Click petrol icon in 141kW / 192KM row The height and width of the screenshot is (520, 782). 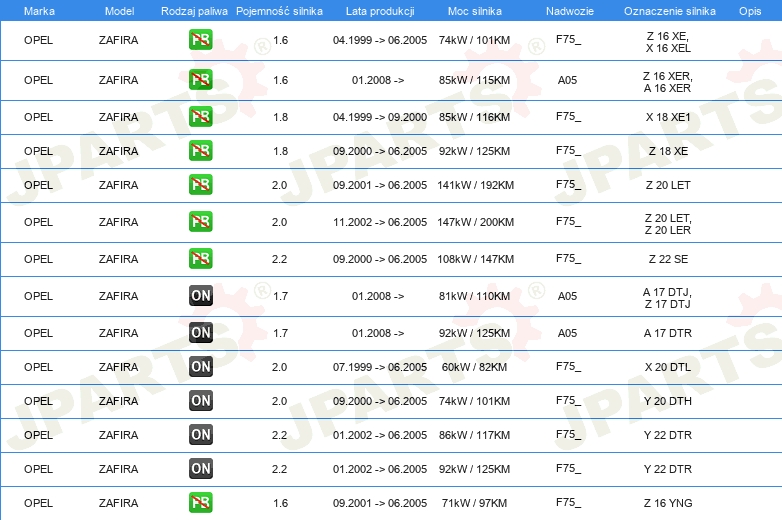tap(200, 184)
